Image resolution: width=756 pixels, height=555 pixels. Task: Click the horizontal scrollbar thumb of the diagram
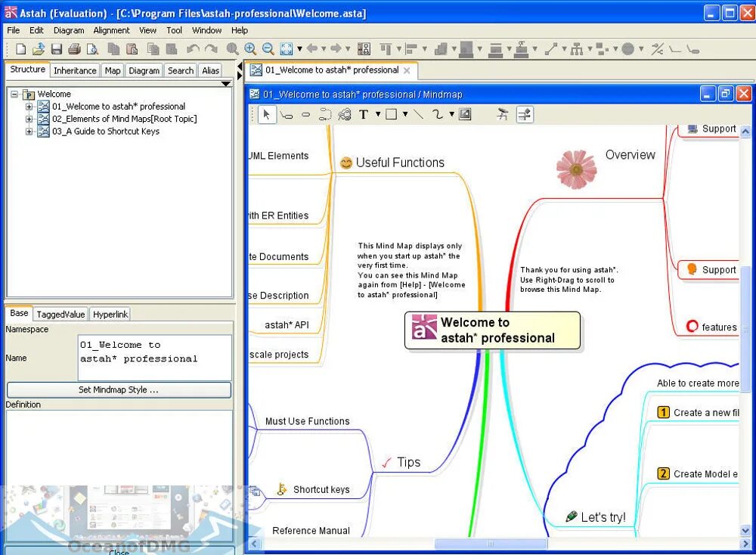coord(491,544)
